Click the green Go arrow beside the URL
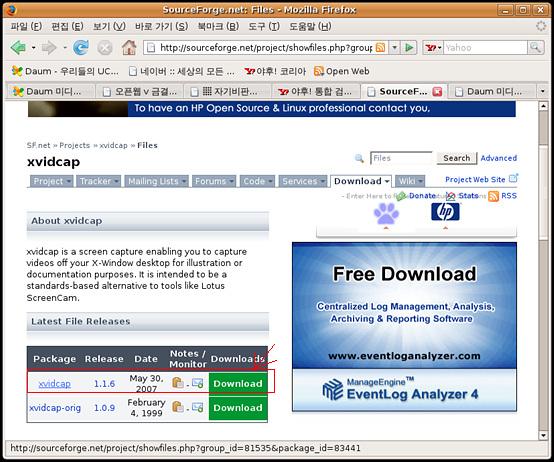The width and height of the screenshot is (554, 462). [409, 47]
